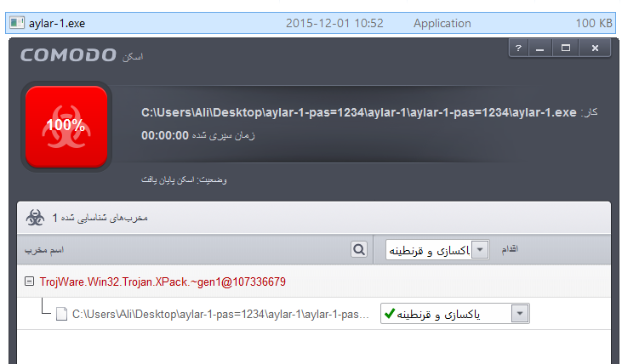This screenshot has width=622, height=364.
Task: Click the file icon in the infected path row
Action: coord(61,314)
